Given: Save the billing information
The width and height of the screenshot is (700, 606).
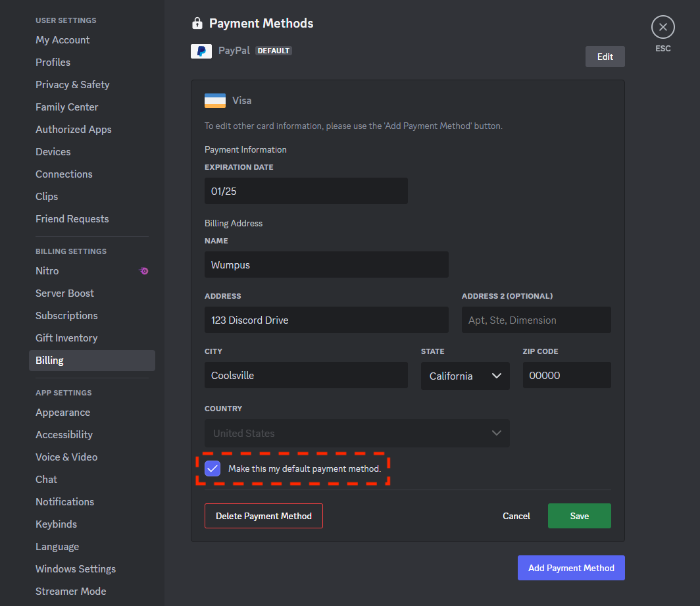Looking at the screenshot, I should [x=579, y=516].
